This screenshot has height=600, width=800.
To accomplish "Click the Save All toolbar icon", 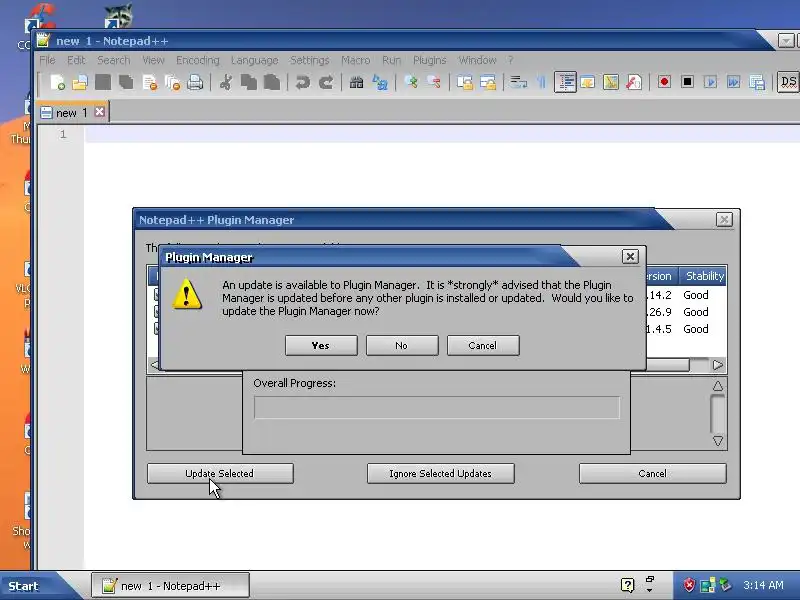I will 126,82.
